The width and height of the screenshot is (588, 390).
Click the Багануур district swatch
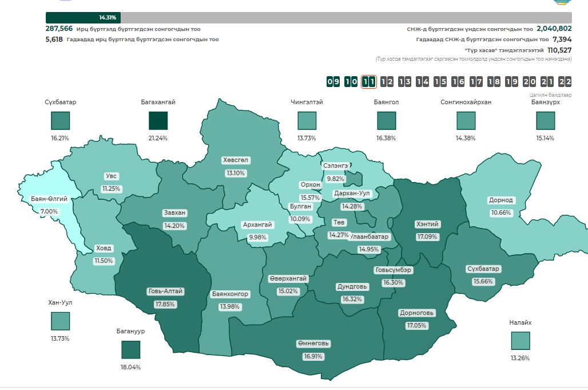[130, 350]
